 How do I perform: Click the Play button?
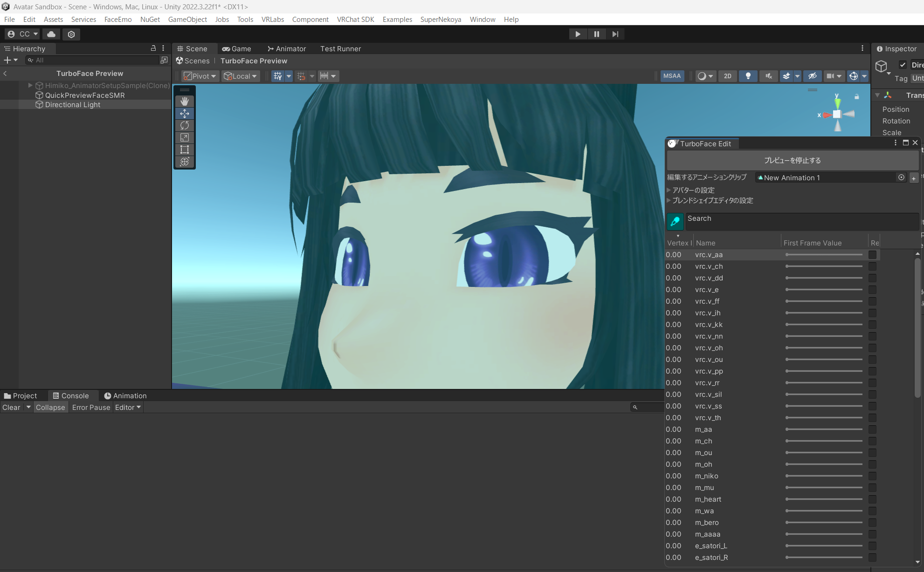coord(578,34)
